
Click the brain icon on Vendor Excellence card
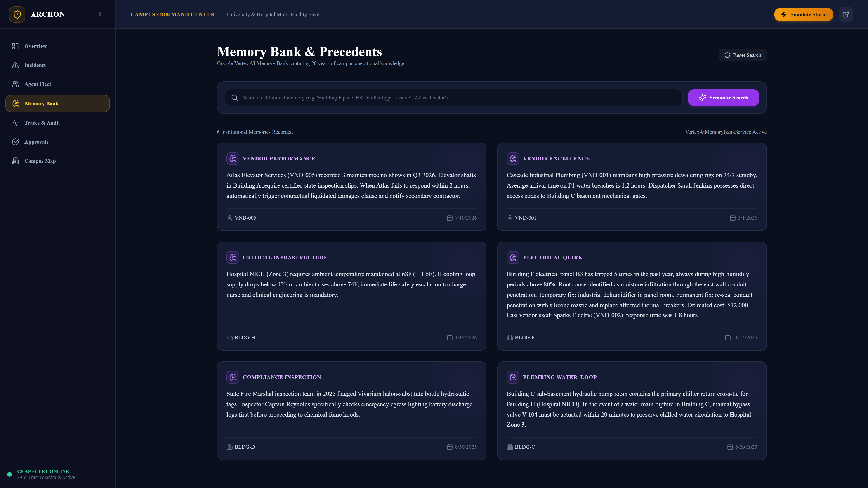pos(513,159)
